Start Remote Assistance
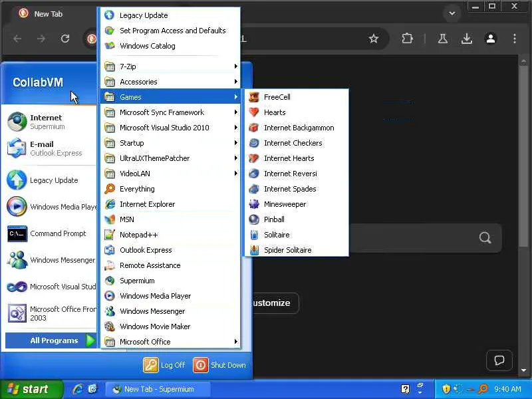532x399 pixels. tap(170, 265)
